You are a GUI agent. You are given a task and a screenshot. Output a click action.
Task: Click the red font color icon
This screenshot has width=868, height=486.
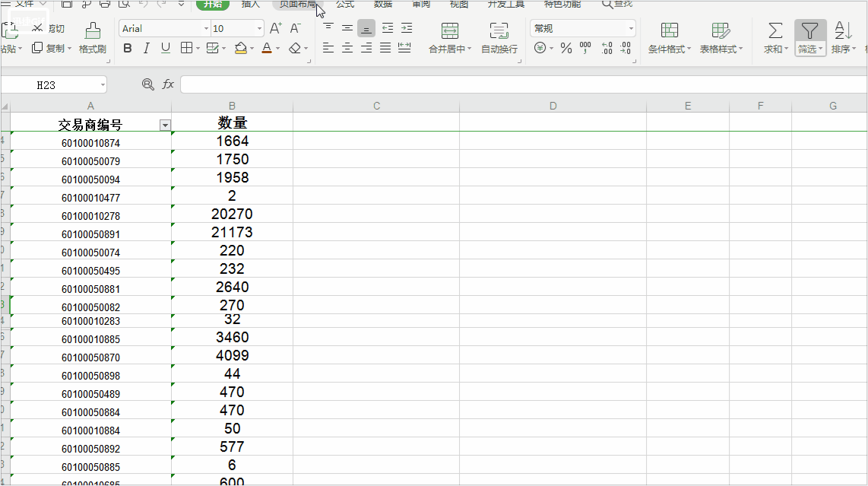click(267, 48)
